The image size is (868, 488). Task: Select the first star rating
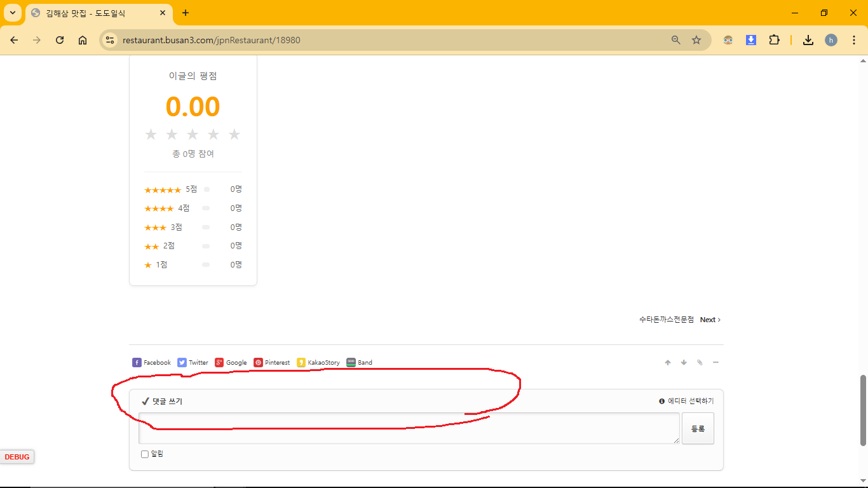click(x=151, y=135)
